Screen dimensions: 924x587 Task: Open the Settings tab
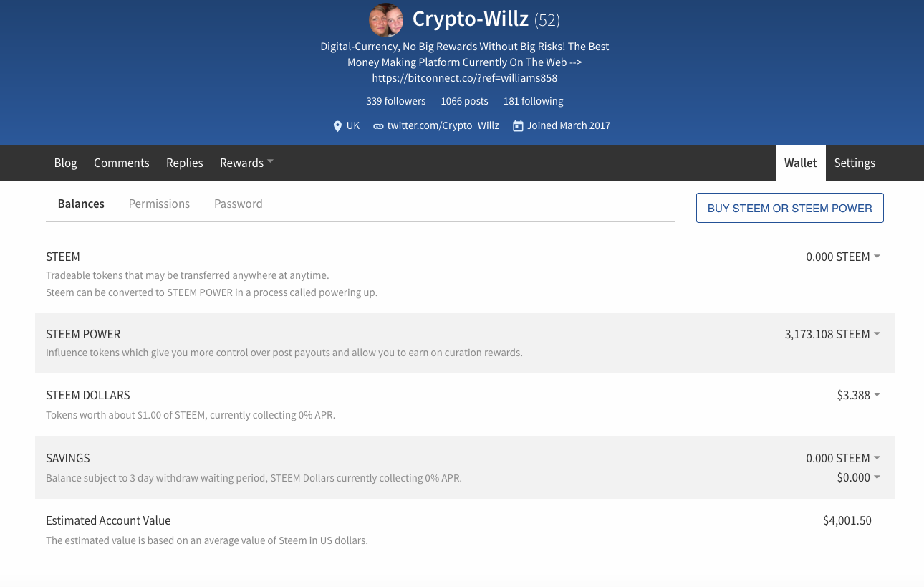point(854,163)
